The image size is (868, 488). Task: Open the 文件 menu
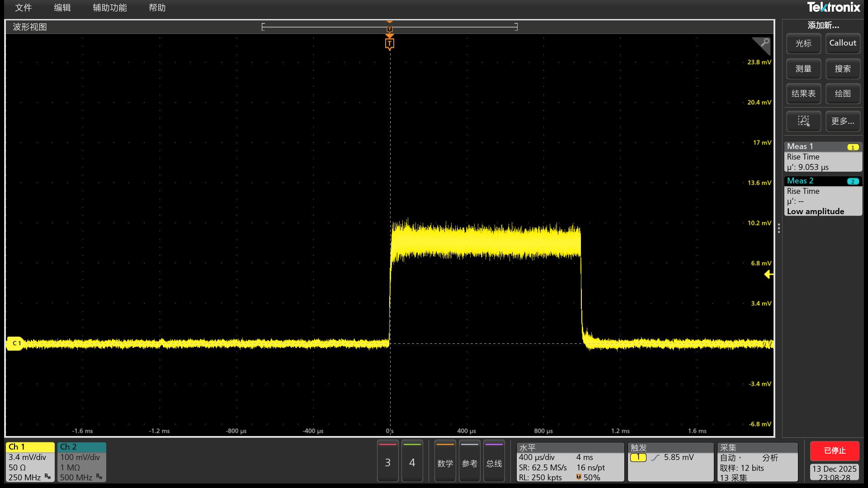pos(24,8)
